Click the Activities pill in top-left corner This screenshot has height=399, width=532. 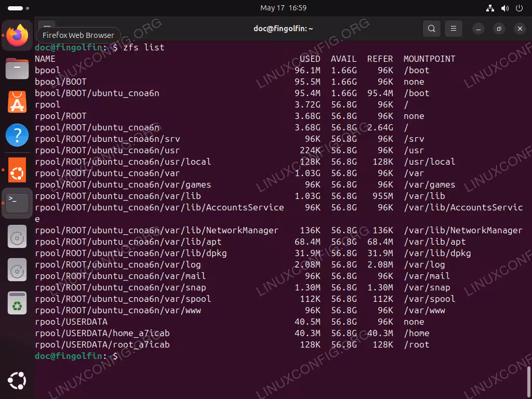pos(15,8)
